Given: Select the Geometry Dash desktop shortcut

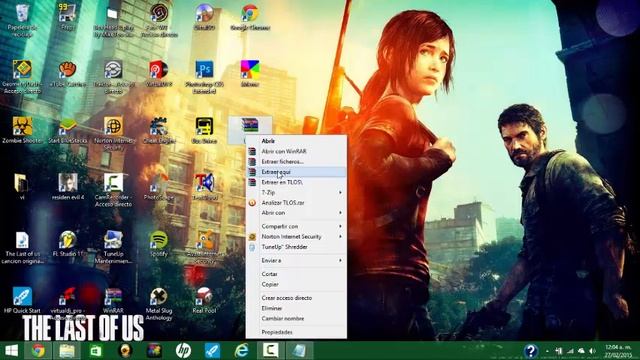Looking at the screenshot, I should [x=22, y=77].
